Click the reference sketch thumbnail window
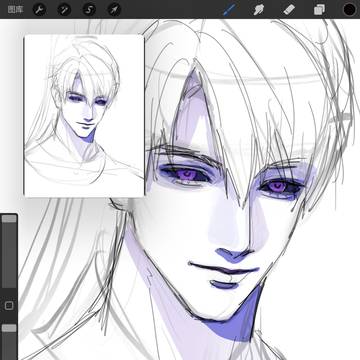 point(84,116)
